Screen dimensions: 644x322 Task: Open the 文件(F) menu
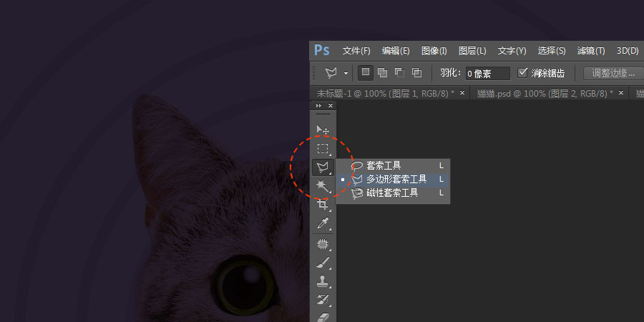click(356, 51)
